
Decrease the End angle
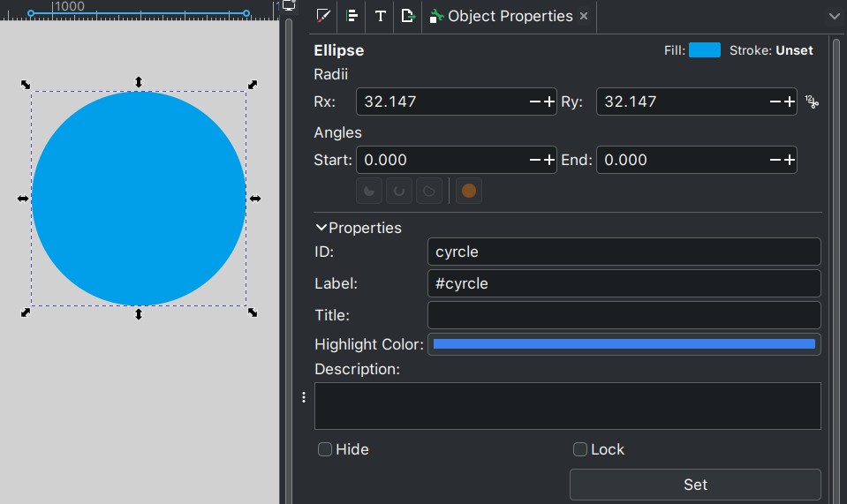[775, 160]
